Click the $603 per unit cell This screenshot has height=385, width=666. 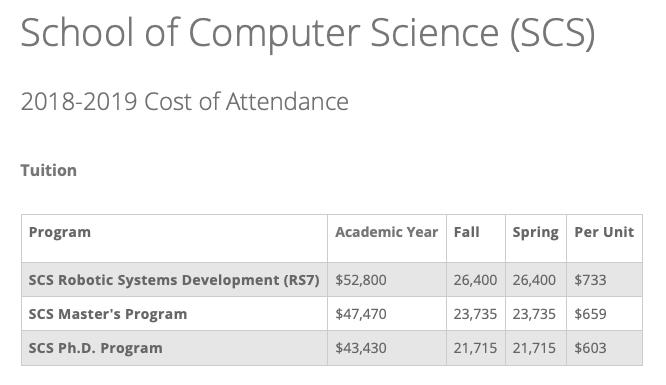[590, 348]
